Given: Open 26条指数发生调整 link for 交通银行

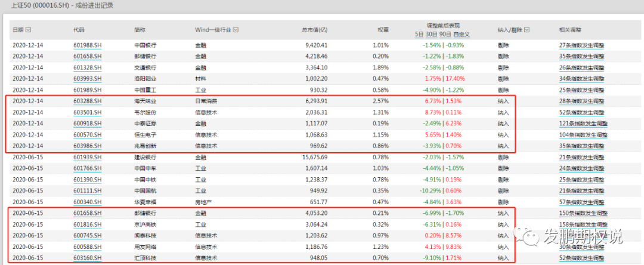Looking at the screenshot, I should coord(581,67).
